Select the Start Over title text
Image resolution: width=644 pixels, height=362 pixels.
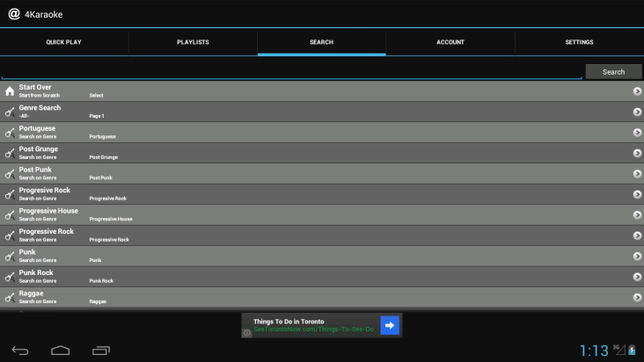pos(35,87)
